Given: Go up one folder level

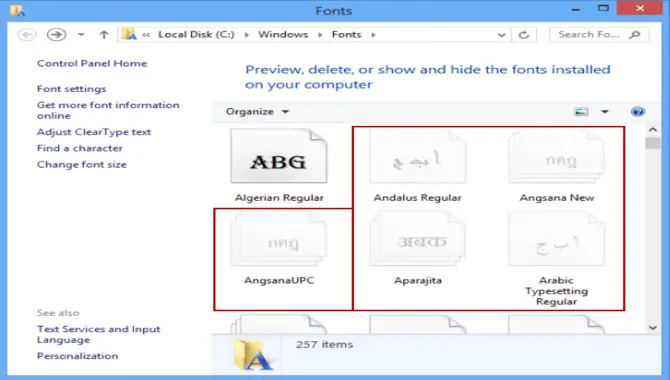Looking at the screenshot, I should pyautogui.click(x=103, y=34).
